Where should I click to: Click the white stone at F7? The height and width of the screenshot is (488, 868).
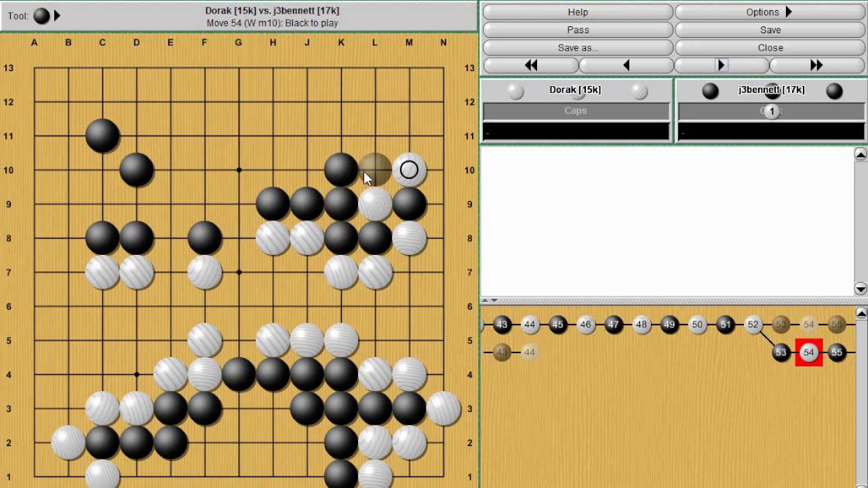[x=205, y=272]
